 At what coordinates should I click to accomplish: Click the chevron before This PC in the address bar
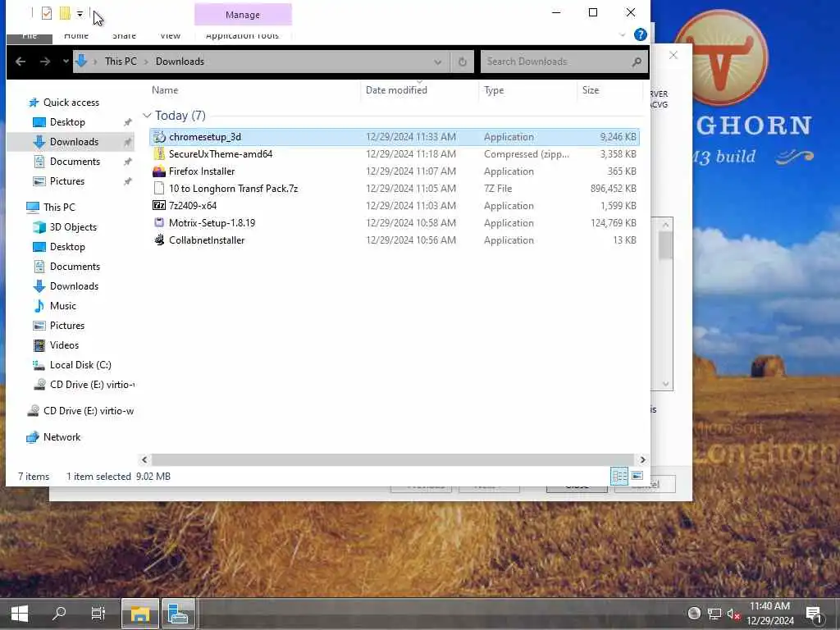(95, 62)
